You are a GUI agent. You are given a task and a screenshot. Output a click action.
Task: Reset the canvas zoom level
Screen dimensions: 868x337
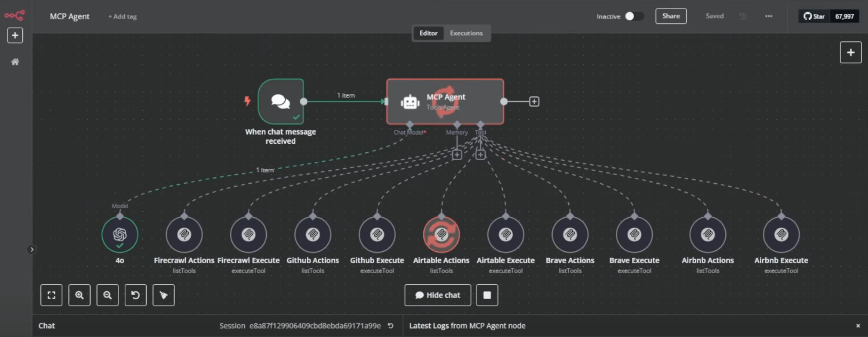135,295
